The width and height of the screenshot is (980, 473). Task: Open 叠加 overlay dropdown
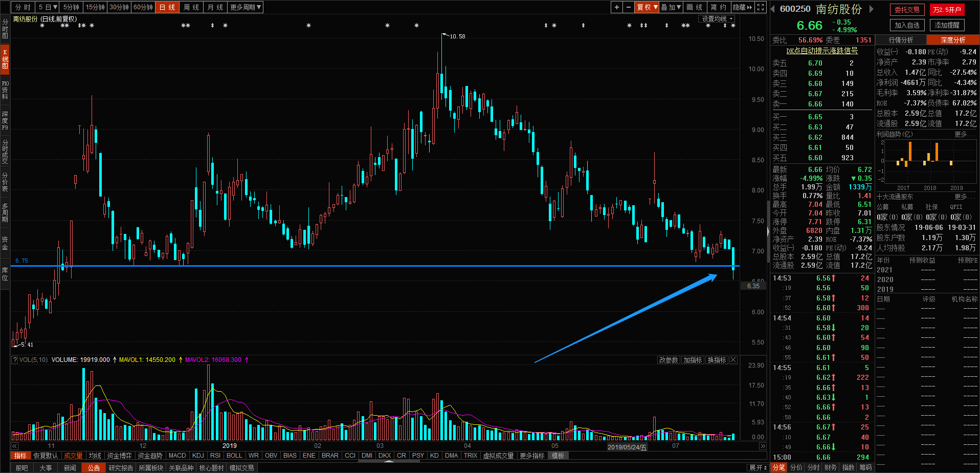(671, 7)
